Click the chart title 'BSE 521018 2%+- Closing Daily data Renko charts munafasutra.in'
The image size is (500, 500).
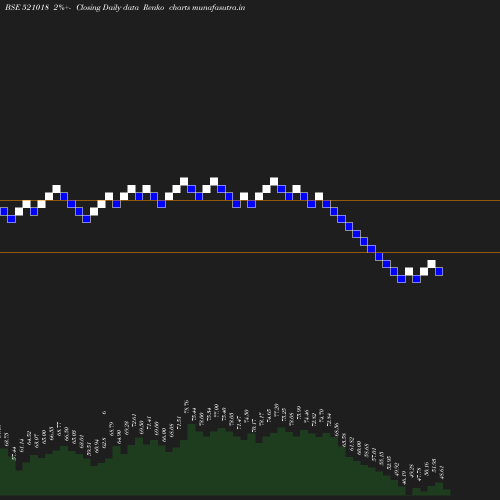[125, 7]
